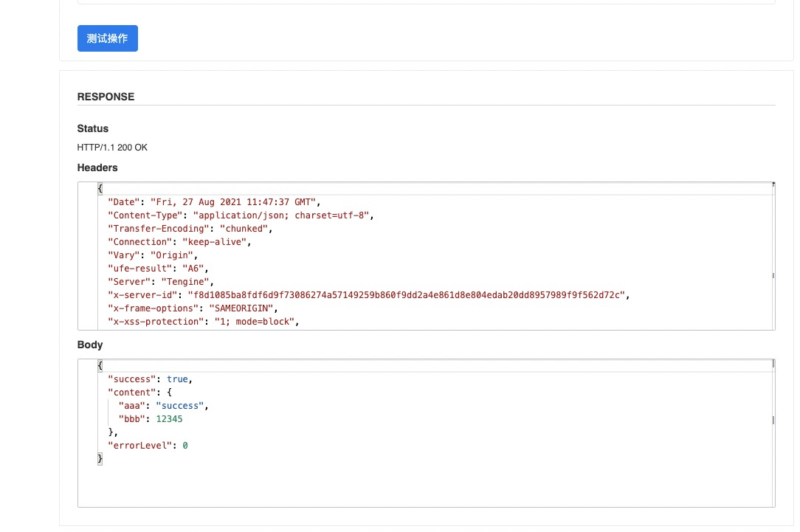The height and width of the screenshot is (532, 800).
Task: Click the closing brace in Body editor
Action: 100,458
